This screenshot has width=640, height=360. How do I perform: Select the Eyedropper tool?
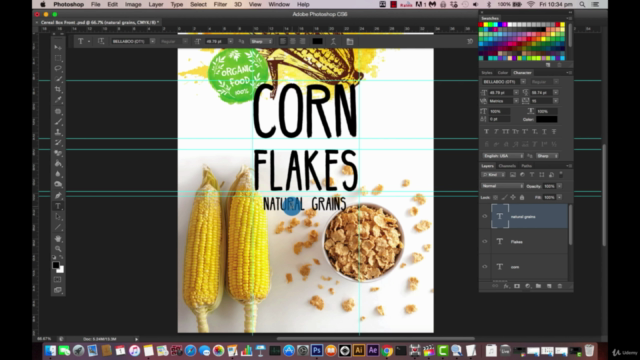(58, 100)
